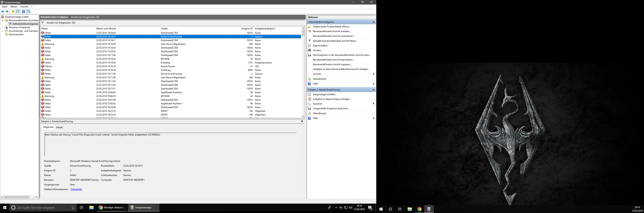Collapse the Administrative Ereignisse actions section
This screenshot has height=213, width=644.
click(x=374, y=22)
